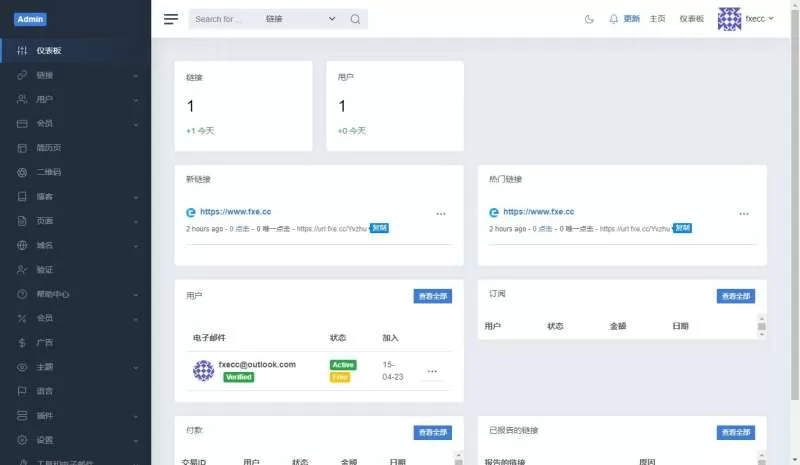Click the page vertical scrollbar
The width and height of the screenshot is (800, 465).
pos(795,204)
